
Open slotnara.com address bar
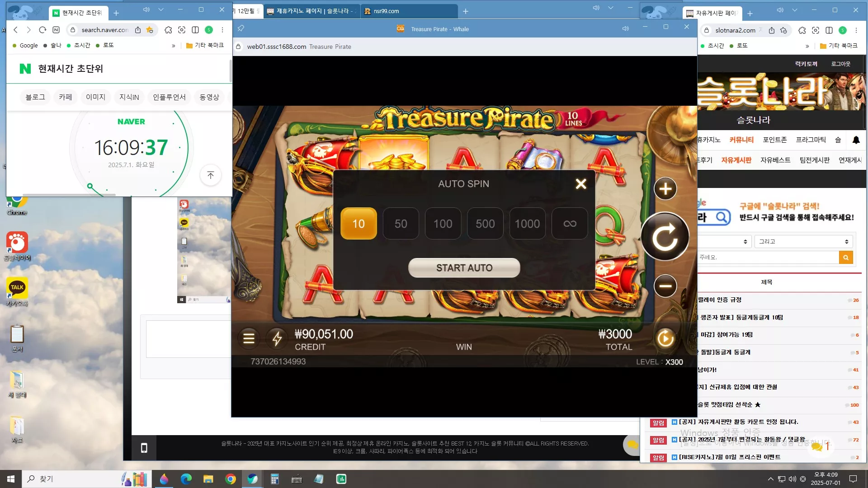click(735, 30)
